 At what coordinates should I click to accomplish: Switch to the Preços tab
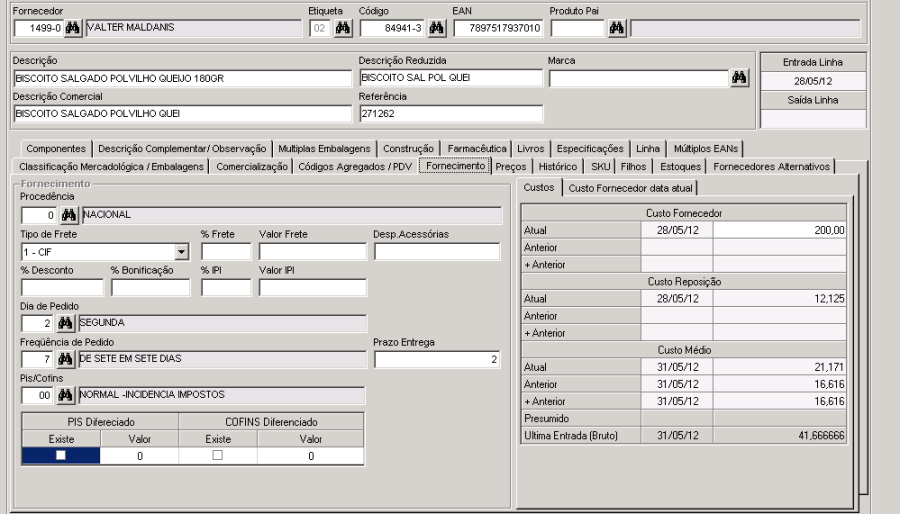510,166
